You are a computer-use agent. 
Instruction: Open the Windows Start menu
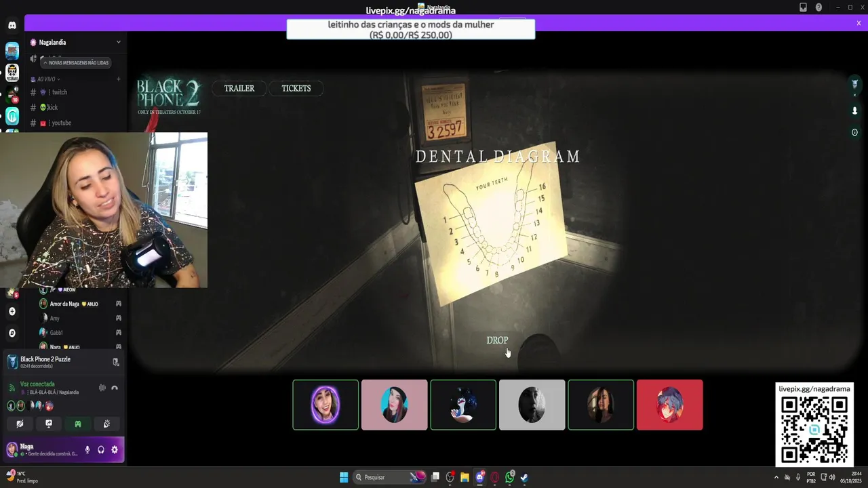(x=344, y=477)
